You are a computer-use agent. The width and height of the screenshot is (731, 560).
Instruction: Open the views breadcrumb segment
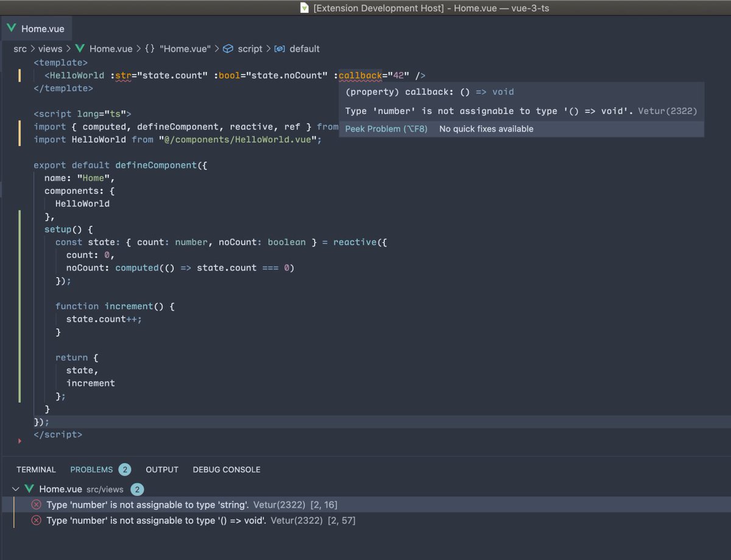pos(51,49)
